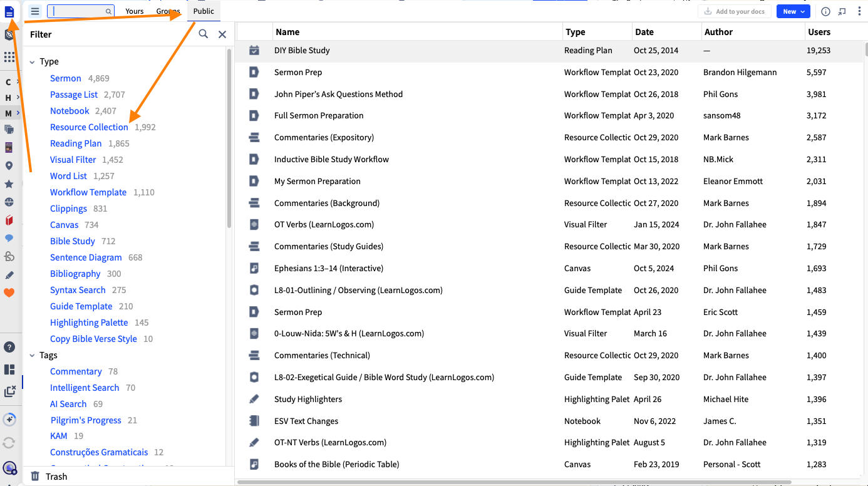Click the Add to your docs button
The width and height of the screenshot is (868, 486).
(x=735, y=11)
